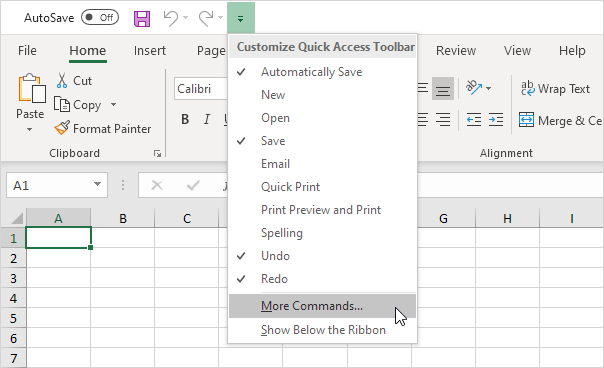Open the Redo history dropdown arrow
The width and height of the screenshot is (604, 368).
click(x=220, y=17)
